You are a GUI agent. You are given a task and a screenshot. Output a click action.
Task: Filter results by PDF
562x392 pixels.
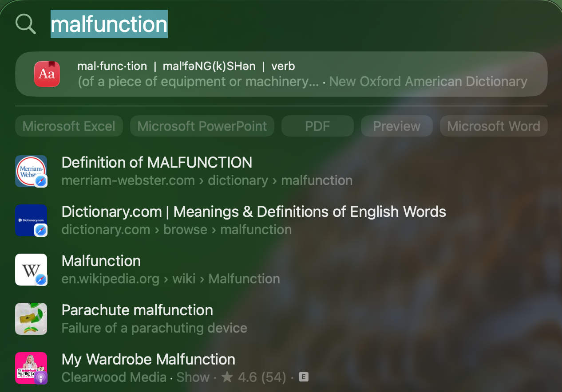(x=317, y=126)
